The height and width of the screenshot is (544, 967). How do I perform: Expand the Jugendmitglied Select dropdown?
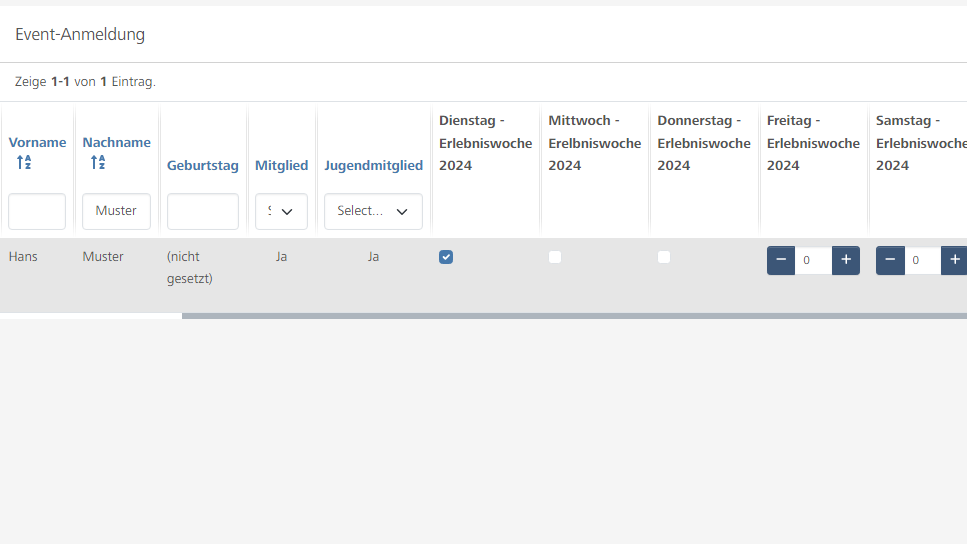point(373,211)
